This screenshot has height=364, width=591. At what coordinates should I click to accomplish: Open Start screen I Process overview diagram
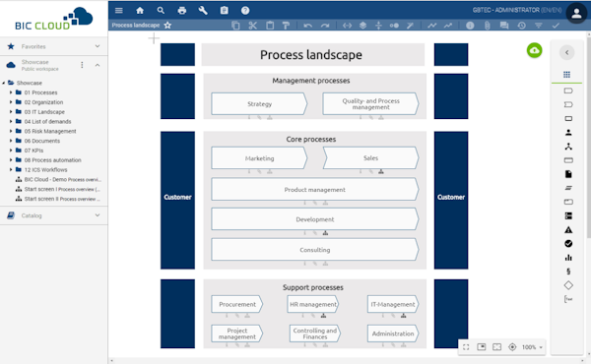pyautogui.click(x=62, y=189)
